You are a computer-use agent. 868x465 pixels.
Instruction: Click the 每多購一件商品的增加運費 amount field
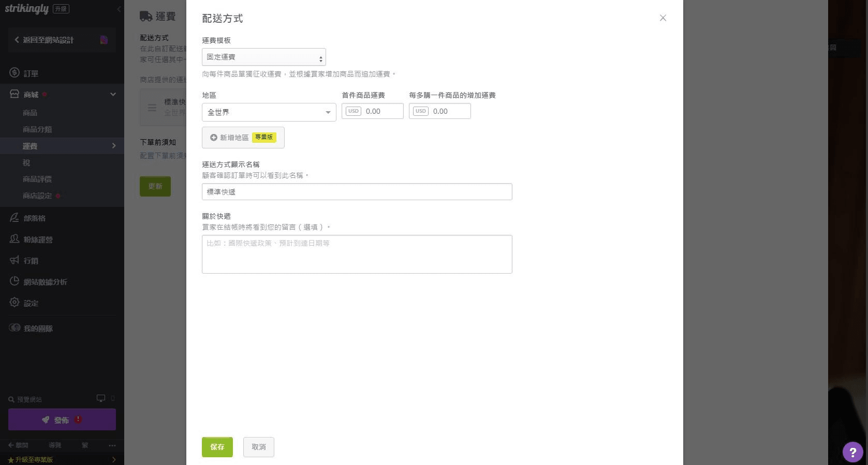pos(440,111)
